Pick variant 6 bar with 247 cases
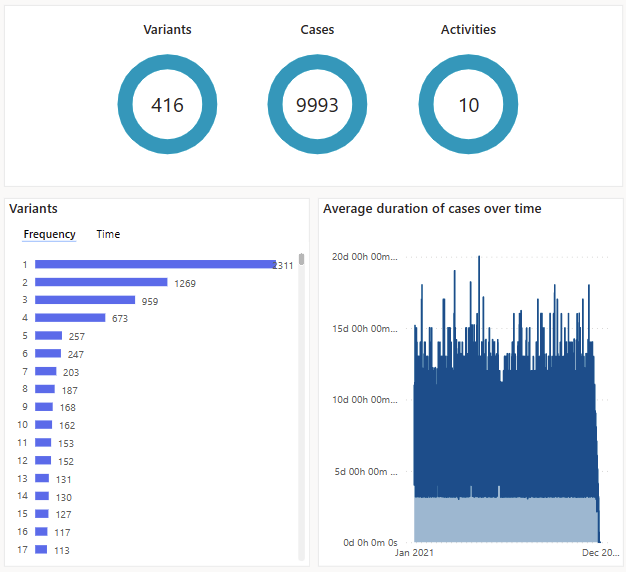Viewport: 626px width, 572px height. coord(48,354)
